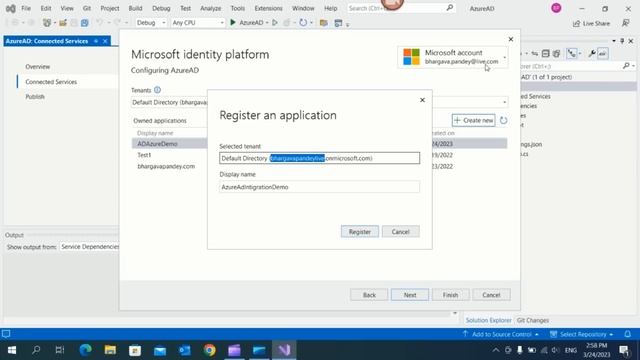Open File Explorer from taskbar
This screenshot has width=640, height=360.
tap(110, 350)
